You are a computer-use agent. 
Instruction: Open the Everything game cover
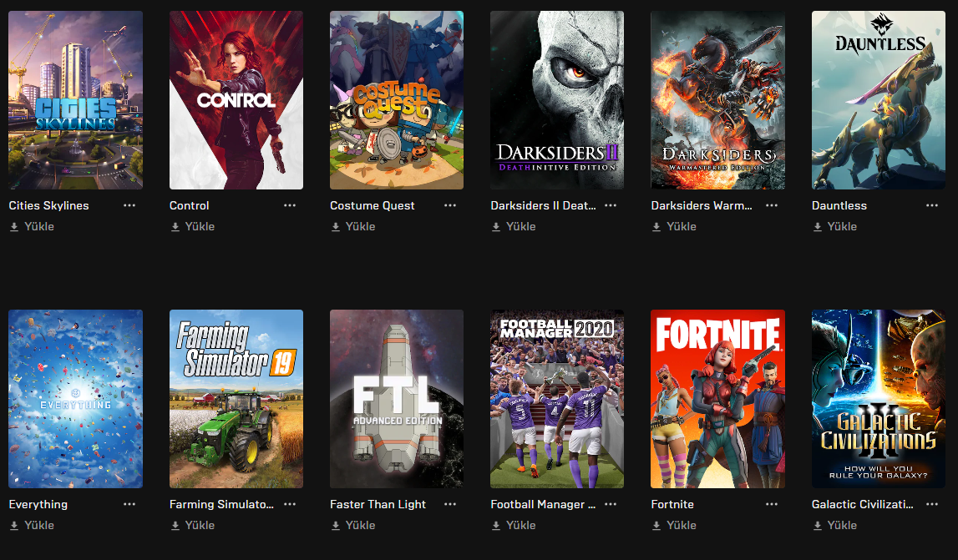(x=76, y=399)
